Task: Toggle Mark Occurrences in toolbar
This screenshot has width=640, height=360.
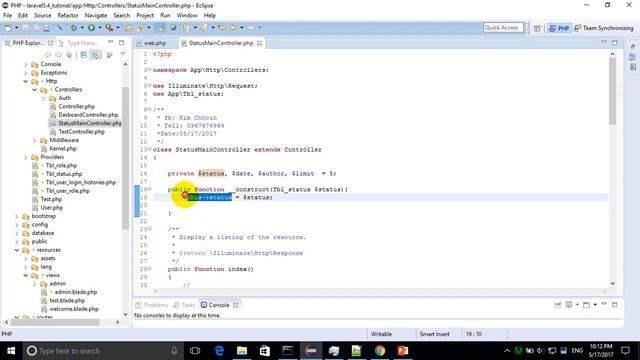Action: (x=161, y=28)
